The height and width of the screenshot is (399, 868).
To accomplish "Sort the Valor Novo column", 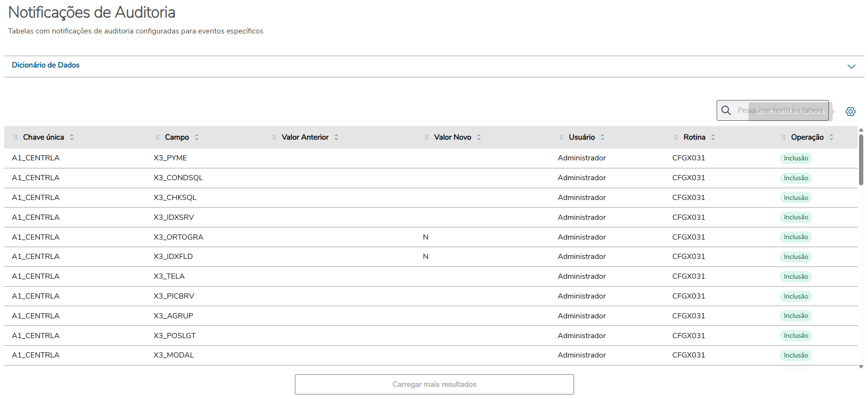I will click(x=479, y=137).
